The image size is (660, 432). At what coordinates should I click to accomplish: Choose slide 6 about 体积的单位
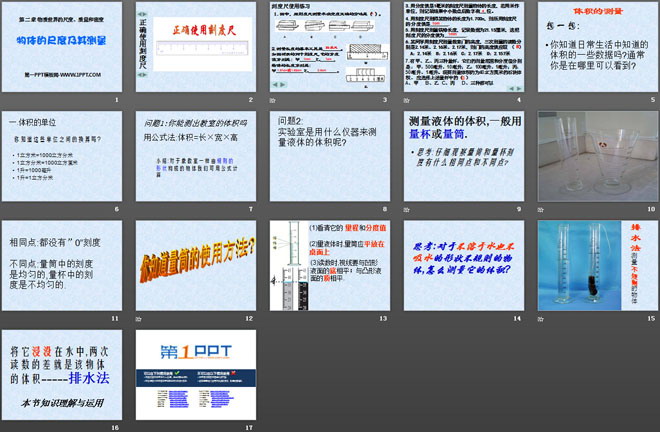(61, 156)
